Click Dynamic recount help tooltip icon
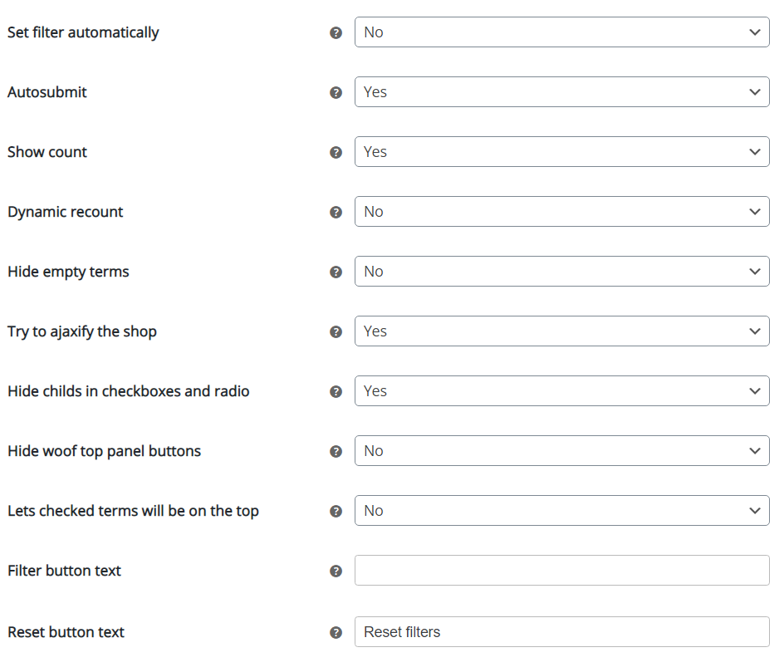784x672 pixels. [336, 212]
